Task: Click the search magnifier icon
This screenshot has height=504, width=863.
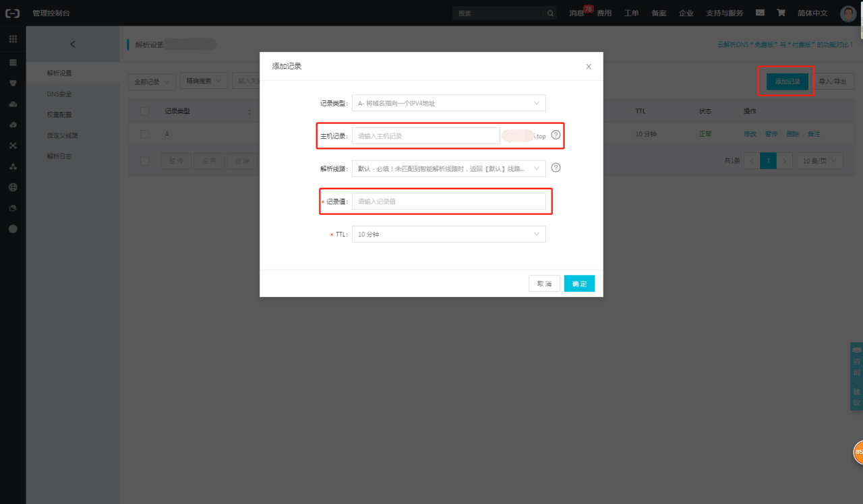Action: pyautogui.click(x=550, y=13)
